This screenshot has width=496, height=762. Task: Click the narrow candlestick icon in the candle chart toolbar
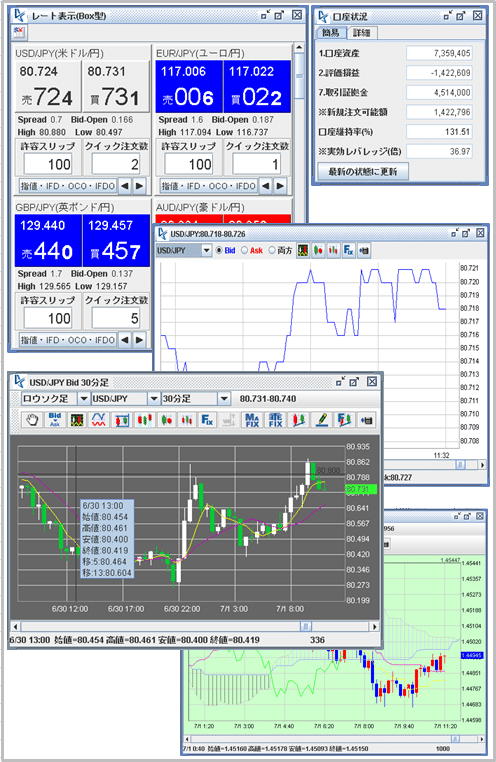(x=187, y=419)
